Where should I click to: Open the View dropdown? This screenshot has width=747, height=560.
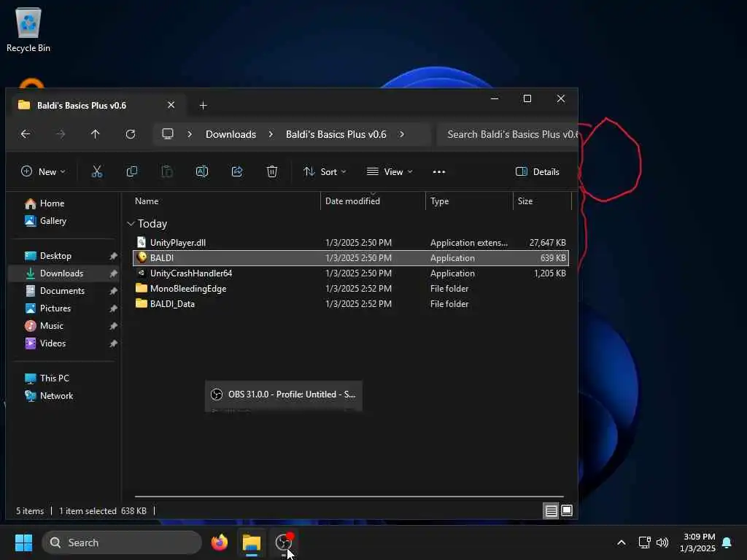point(390,172)
